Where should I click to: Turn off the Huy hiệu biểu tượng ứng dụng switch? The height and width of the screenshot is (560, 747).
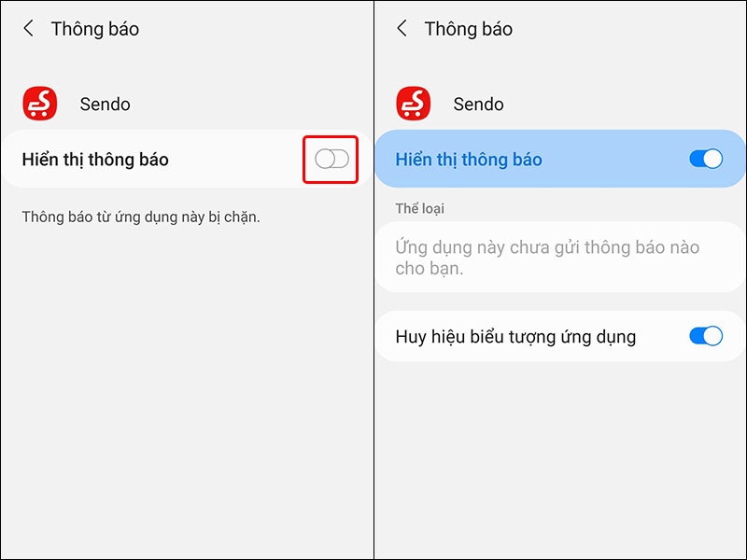coord(705,334)
